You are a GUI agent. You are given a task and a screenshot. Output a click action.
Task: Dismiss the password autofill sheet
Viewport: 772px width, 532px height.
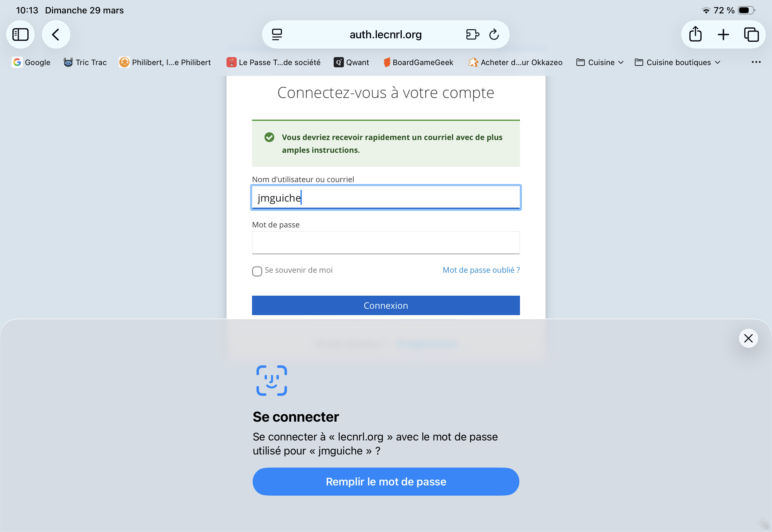(748, 338)
